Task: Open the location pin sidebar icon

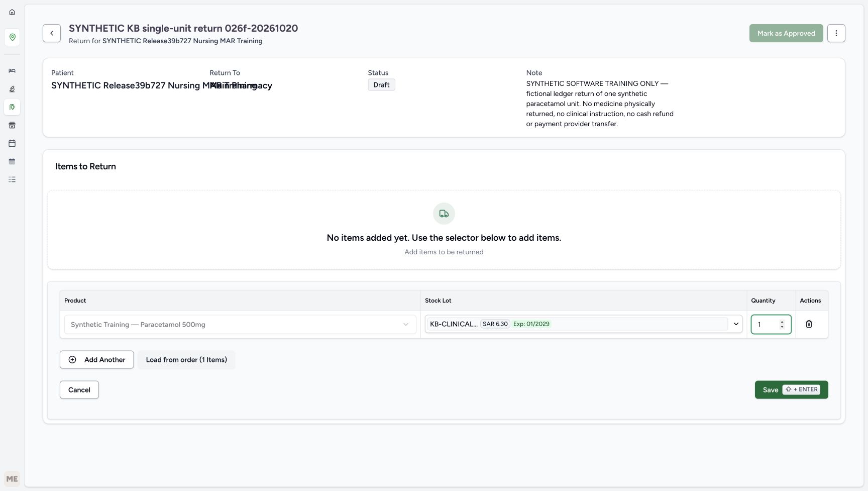Action: pos(12,37)
